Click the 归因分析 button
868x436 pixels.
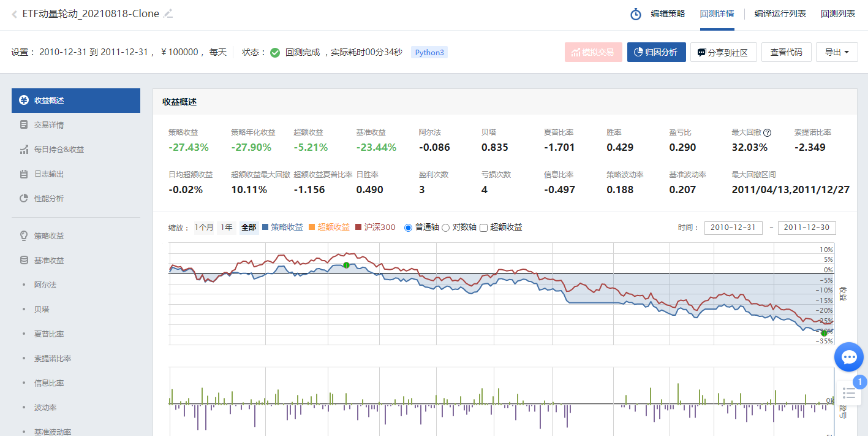[x=657, y=52]
